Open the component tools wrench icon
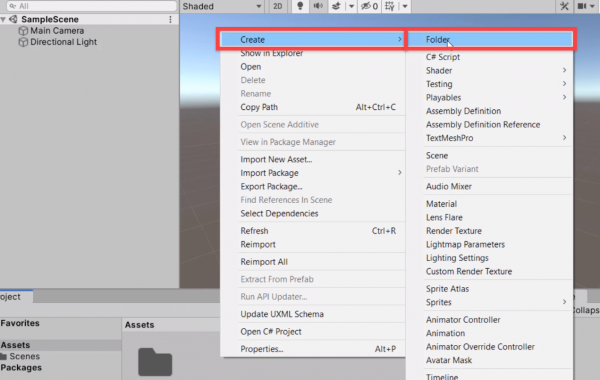600x380 pixels. coord(564,6)
